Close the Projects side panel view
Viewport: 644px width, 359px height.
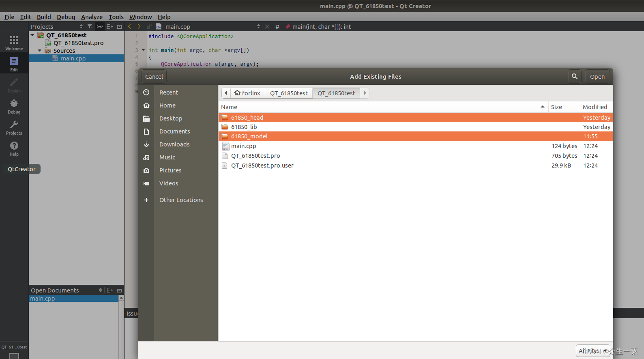click(119, 27)
